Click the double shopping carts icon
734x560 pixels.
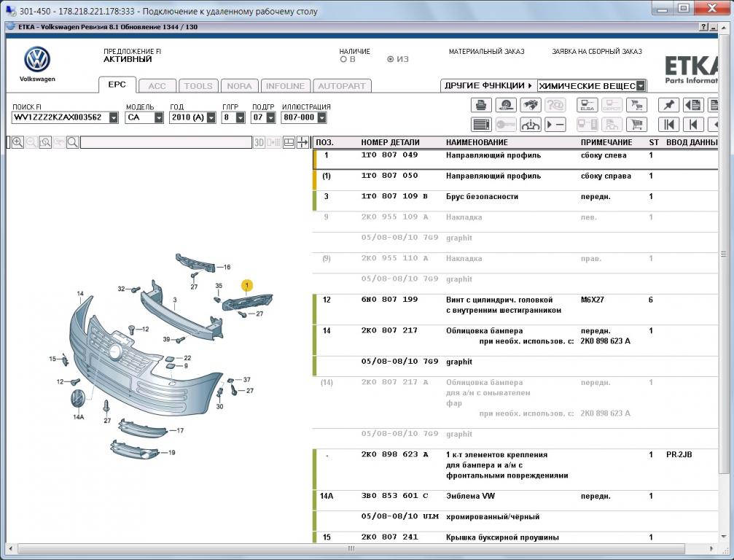click(636, 105)
